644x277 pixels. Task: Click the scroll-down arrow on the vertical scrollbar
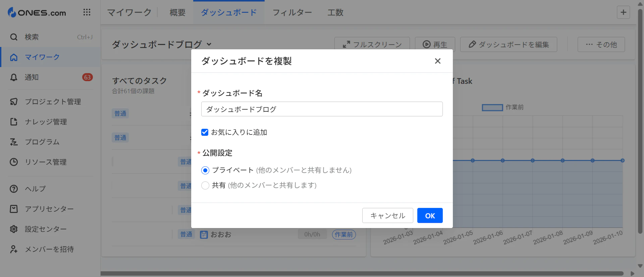(x=640, y=266)
